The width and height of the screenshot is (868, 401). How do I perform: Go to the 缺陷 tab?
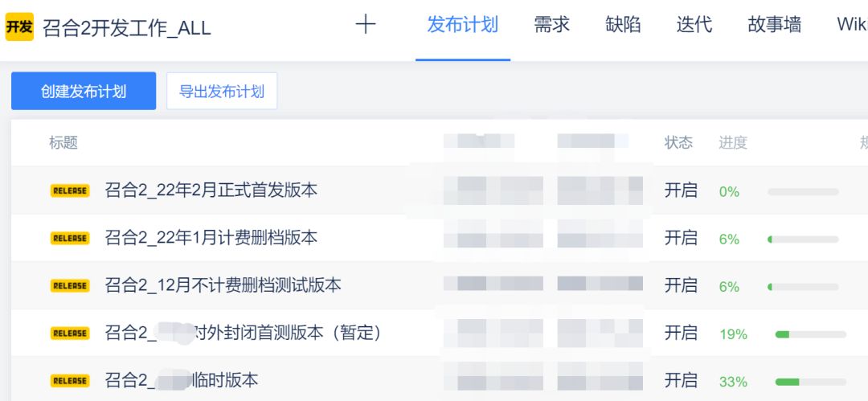pyautogui.click(x=624, y=25)
